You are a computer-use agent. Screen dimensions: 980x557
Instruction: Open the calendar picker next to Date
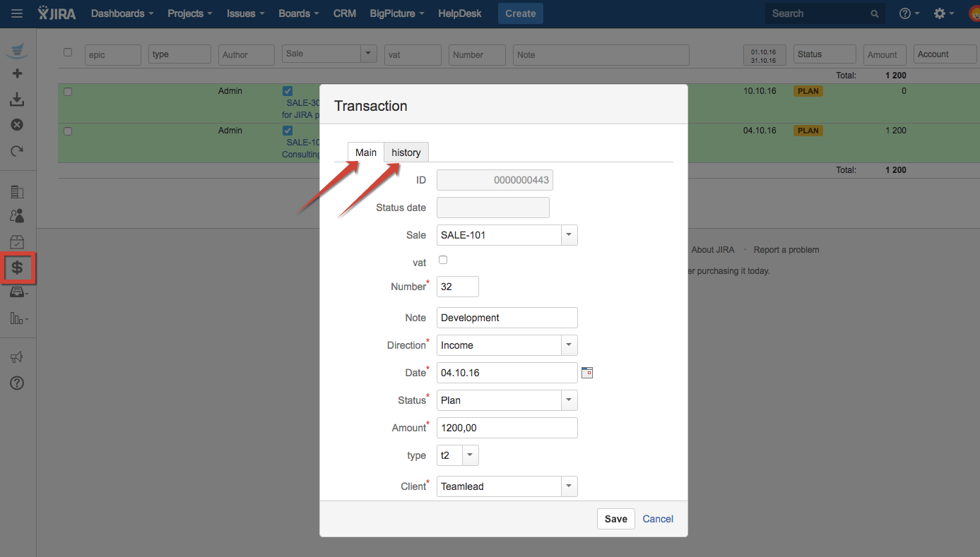[586, 373]
